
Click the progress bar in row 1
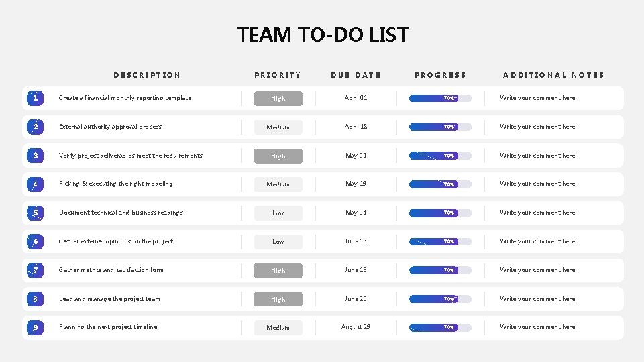pos(440,98)
